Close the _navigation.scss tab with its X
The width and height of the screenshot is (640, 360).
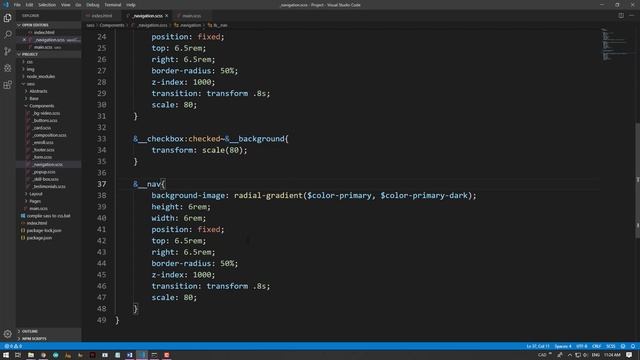click(167, 16)
